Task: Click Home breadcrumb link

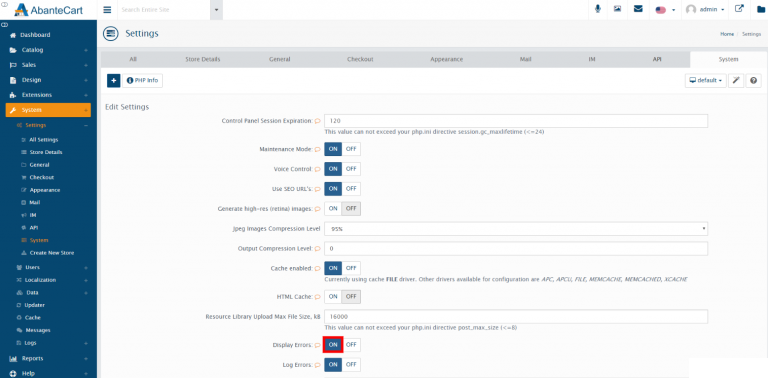Action: [727, 34]
